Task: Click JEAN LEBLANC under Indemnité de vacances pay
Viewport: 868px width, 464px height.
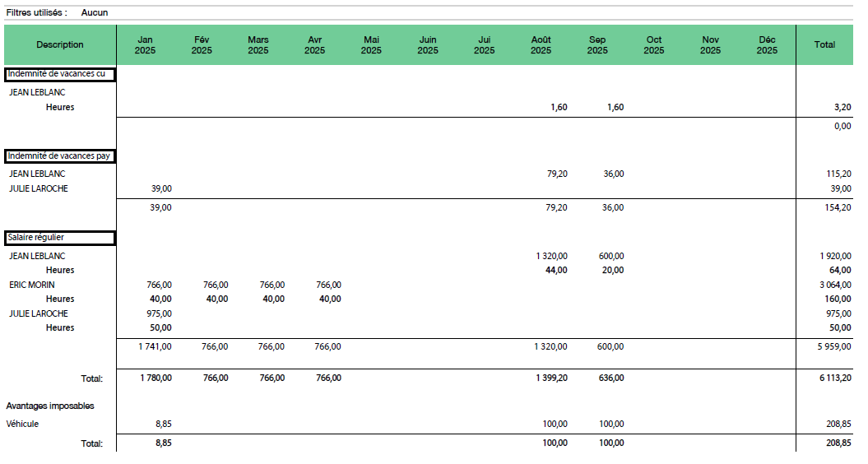Action: pyautogui.click(x=37, y=174)
